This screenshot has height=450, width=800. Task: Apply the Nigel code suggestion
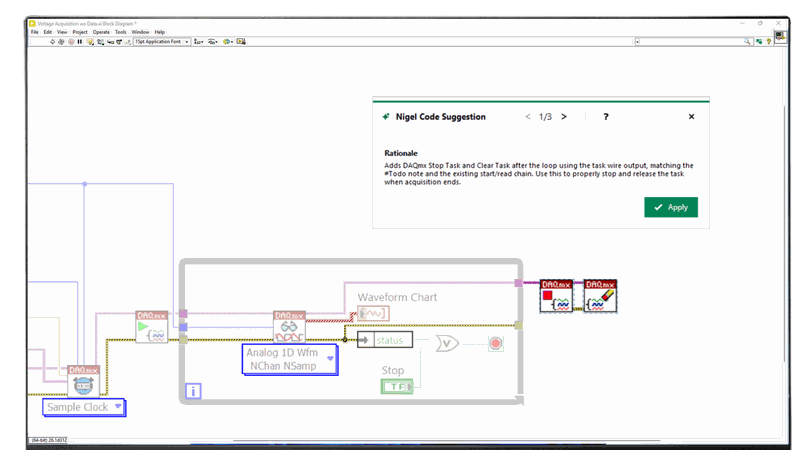[671, 207]
